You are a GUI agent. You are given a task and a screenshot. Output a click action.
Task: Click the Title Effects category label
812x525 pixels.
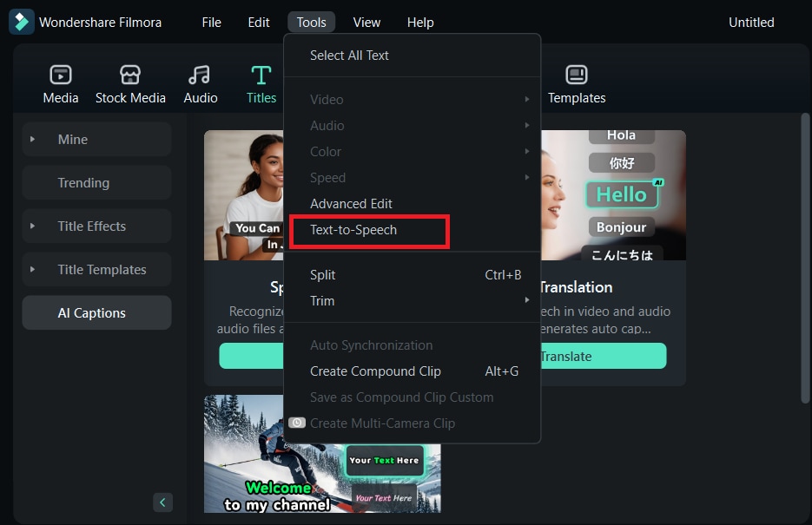92,226
